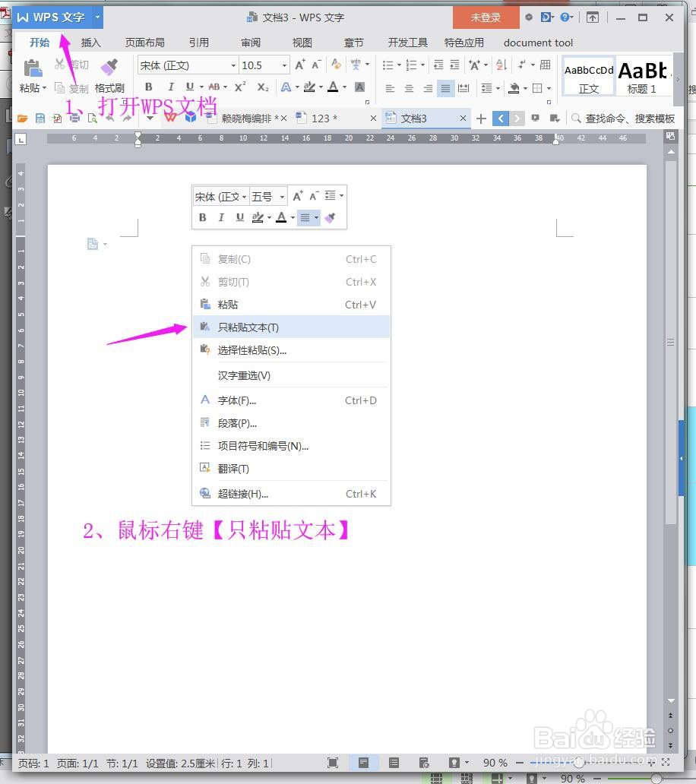Select 只粘贴文本(T) in context menu

pos(291,327)
